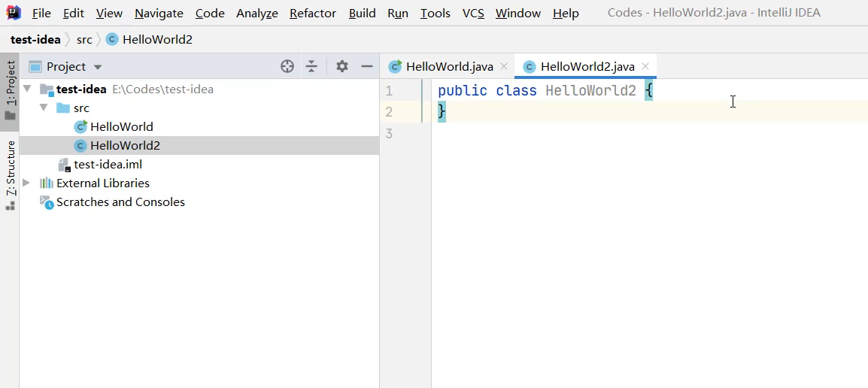Click the src breadcrumb

pyautogui.click(x=84, y=39)
